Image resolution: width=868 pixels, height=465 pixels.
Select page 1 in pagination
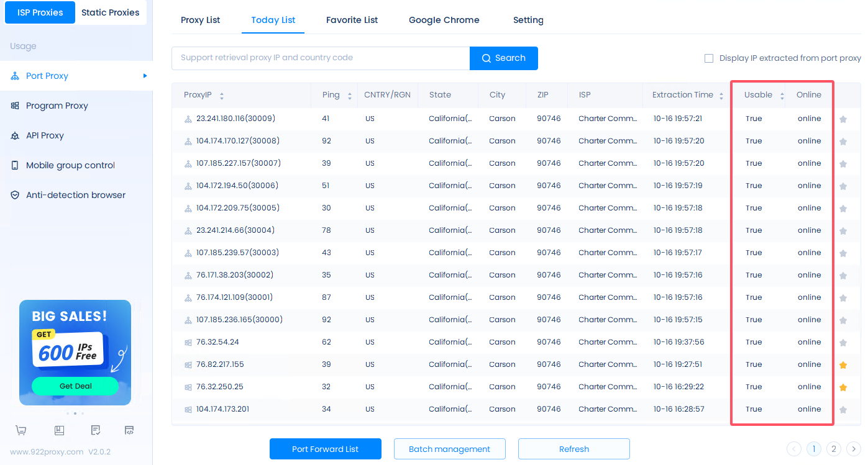(x=813, y=449)
